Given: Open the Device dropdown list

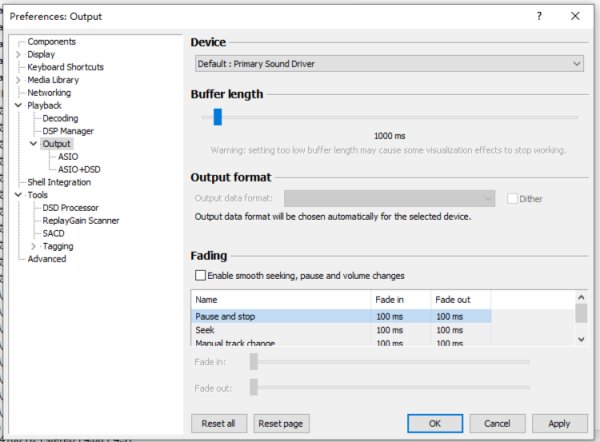Looking at the screenshot, I should click(x=388, y=64).
